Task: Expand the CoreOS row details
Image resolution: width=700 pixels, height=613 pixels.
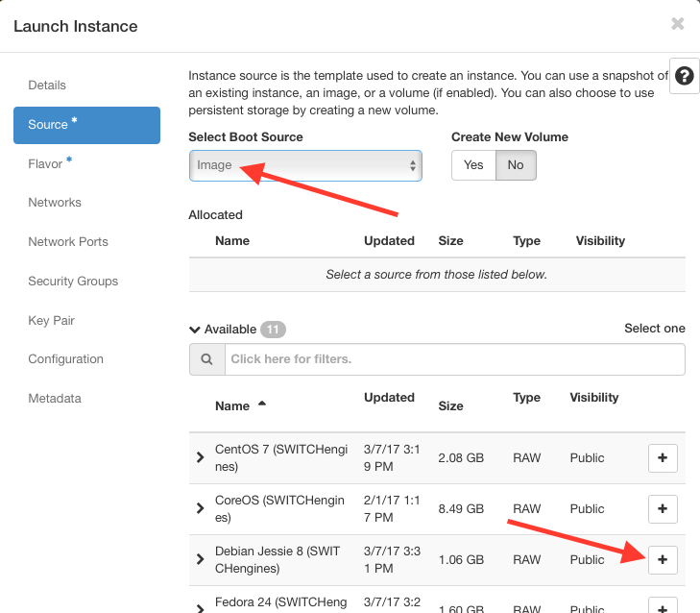Action: pyautogui.click(x=200, y=508)
